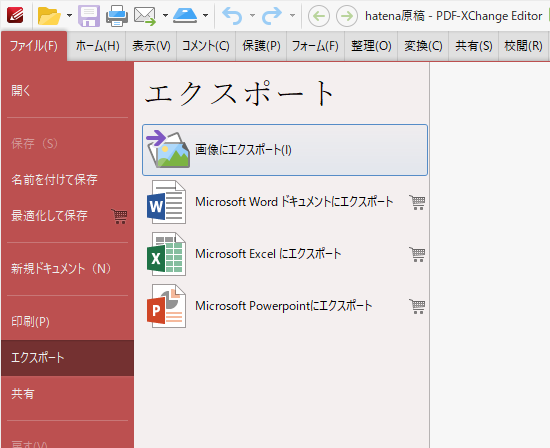Viewport: 550px width, 448px height.
Task: Click the floppy disk save icon
Action: pyautogui.click(x=89, y=16)
